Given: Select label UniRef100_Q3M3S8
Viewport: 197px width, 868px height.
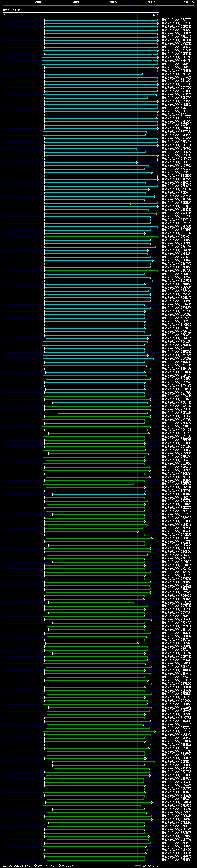Looking at the screenshot, I should (x=177, y=416).
